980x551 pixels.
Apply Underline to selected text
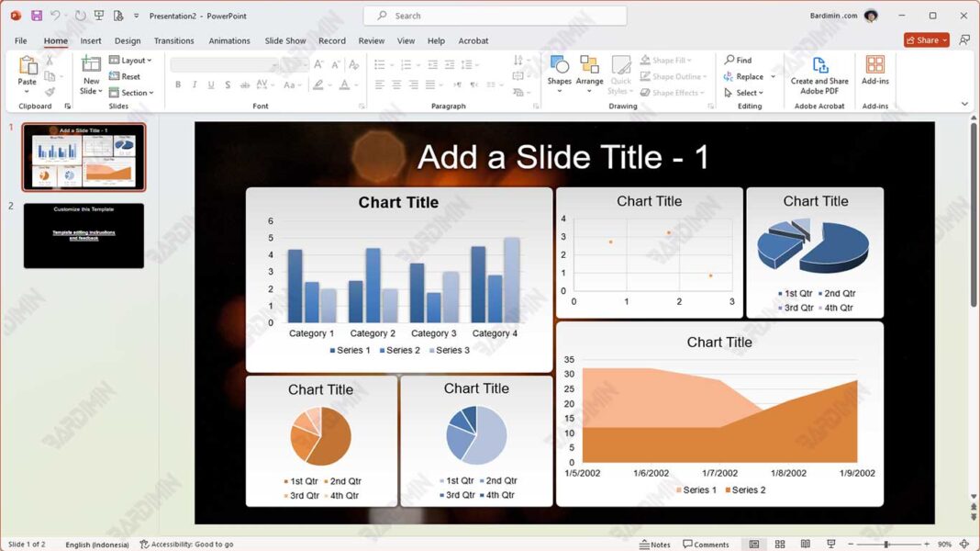[x=211, y=84]
